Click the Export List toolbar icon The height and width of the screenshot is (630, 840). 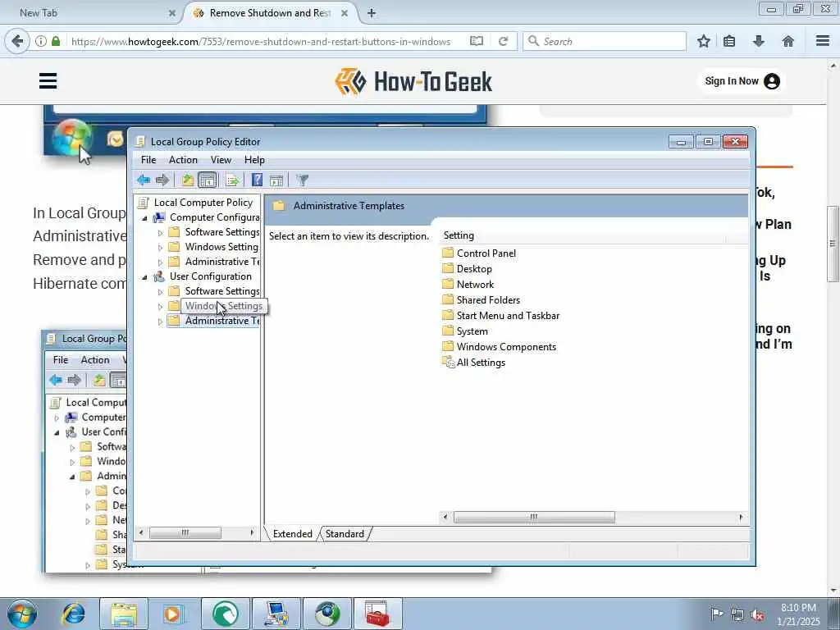coord(232,180)
